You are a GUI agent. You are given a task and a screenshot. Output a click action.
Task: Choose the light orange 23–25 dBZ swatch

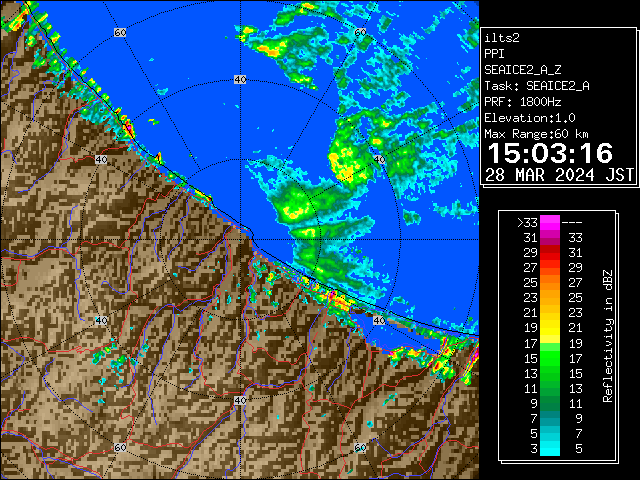point(550,298)
